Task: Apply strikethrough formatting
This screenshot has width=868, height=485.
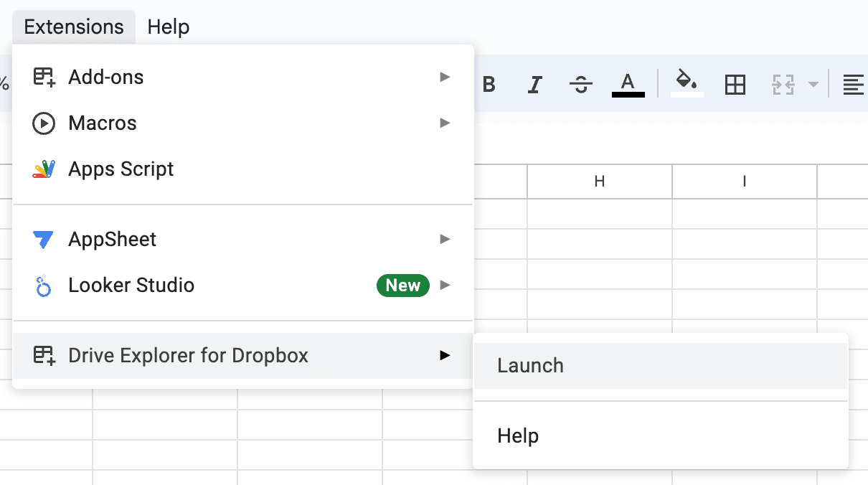Action: [x=581, y=84]
